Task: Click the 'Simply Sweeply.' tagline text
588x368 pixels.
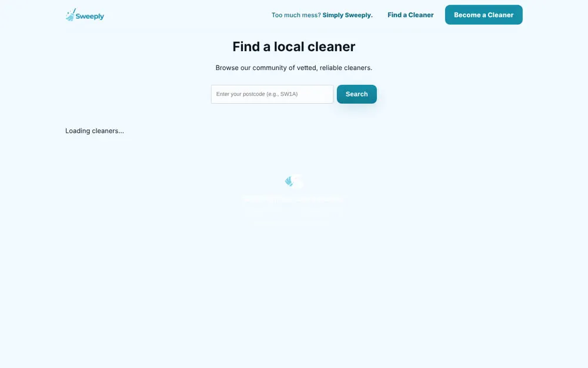Action: 348,15
